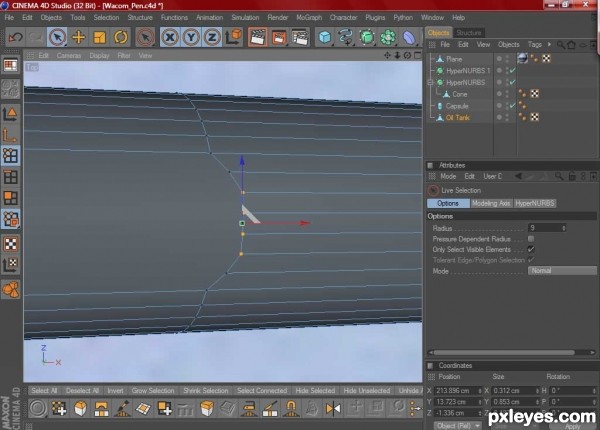600x430 pixels.
Task: Select the Magnet tool icon
Action: coord(291,408)
